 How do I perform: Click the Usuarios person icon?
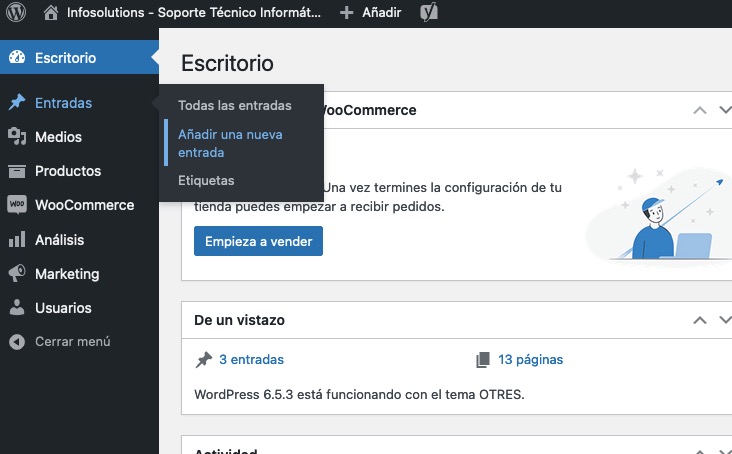coord(17,307)
